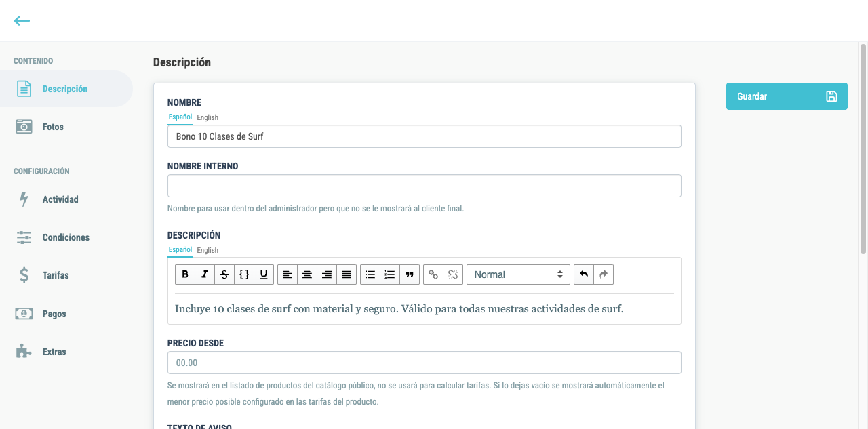Align description text right
Viewport: 868px width, 429px height.
click(x=327, y=274)
